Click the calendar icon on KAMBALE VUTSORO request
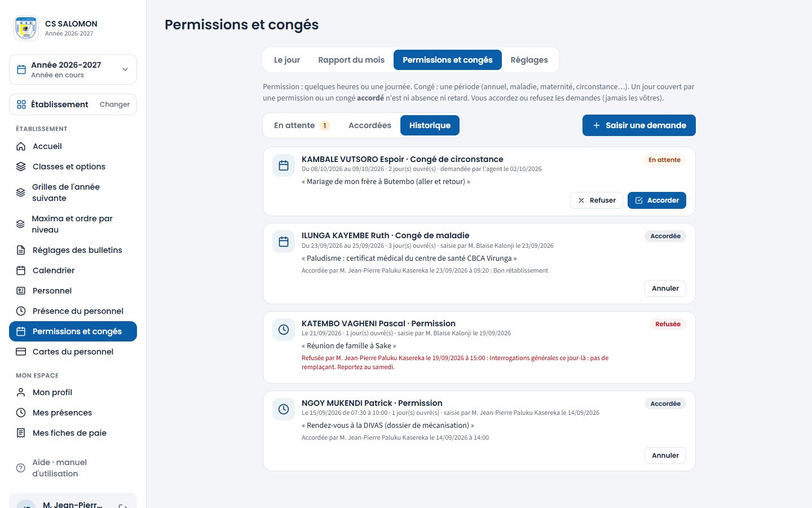Image resolution: width=812 pixels, height=508 pixels. click(284, 165)
